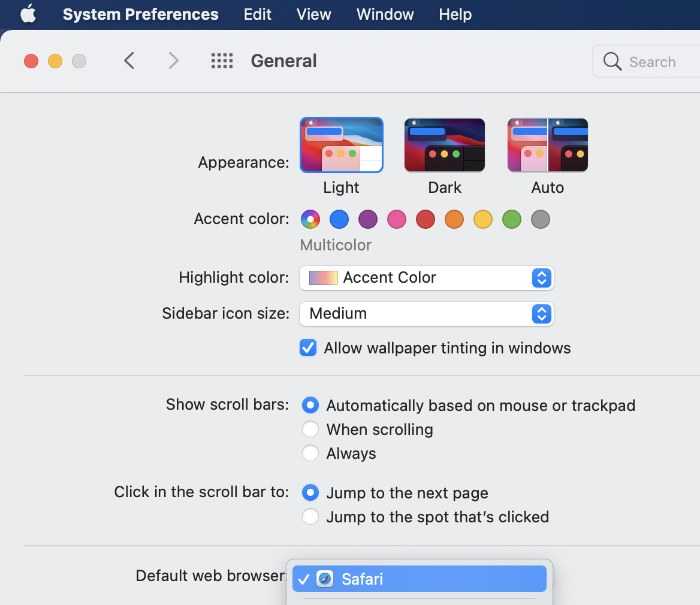Select the Always scroll bars option
The image size is (700, 605).
pos(310,453)
